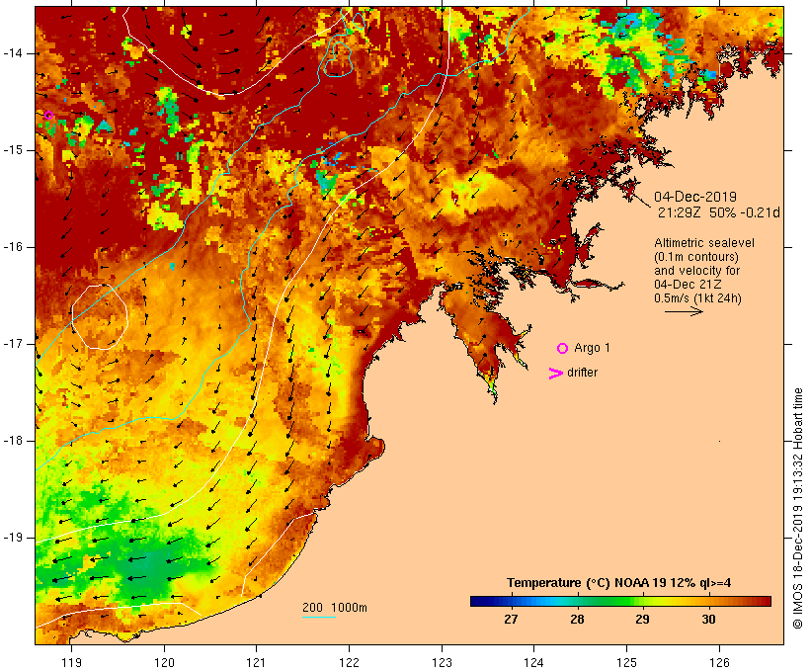Click the -17 latitude axis label

tap(13, 344)
